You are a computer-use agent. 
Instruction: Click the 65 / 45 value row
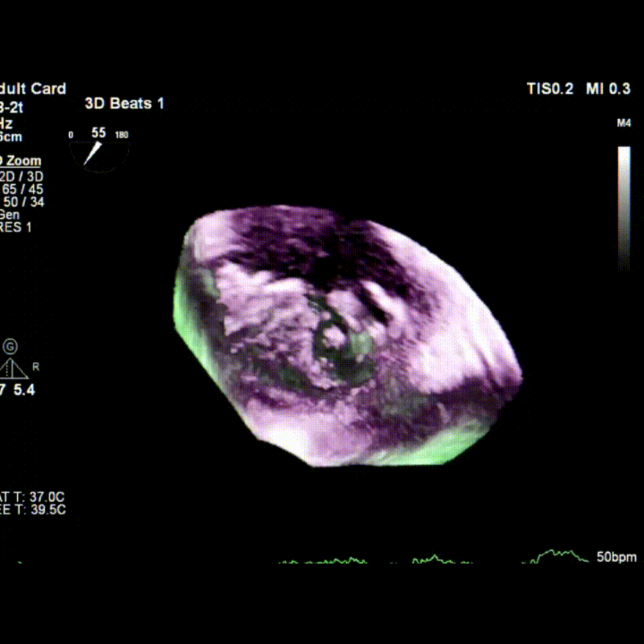click(23, 189)
